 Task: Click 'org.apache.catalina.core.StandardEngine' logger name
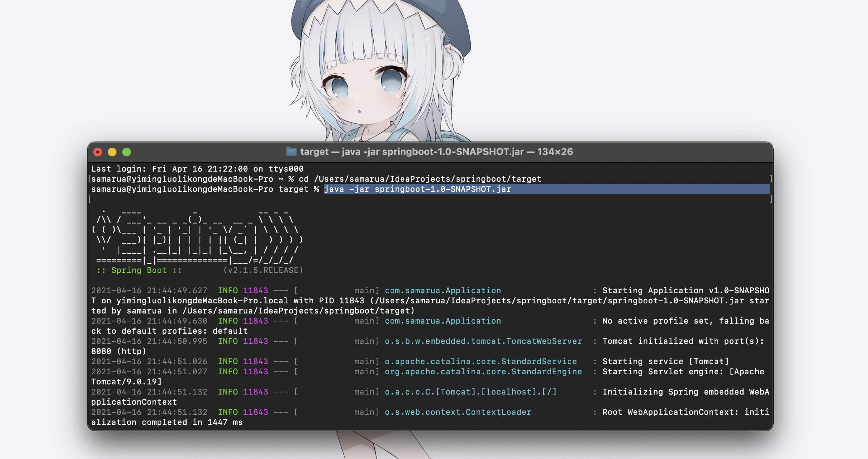(483, 371)
